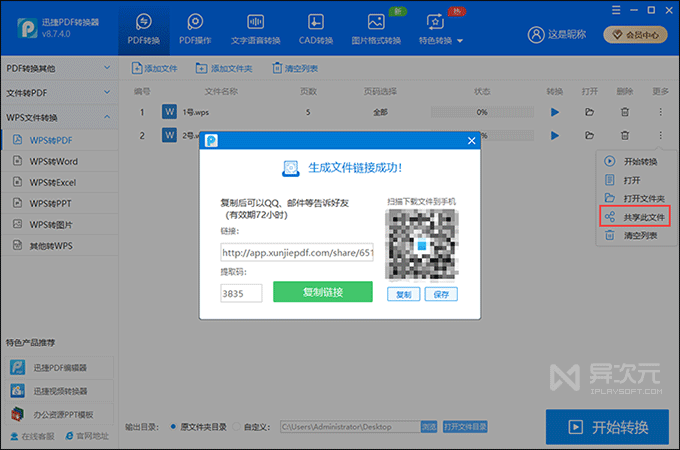Expand the 文件转PDF section
The height and width of the screenshot is (450, 680).
coord(59,93)
